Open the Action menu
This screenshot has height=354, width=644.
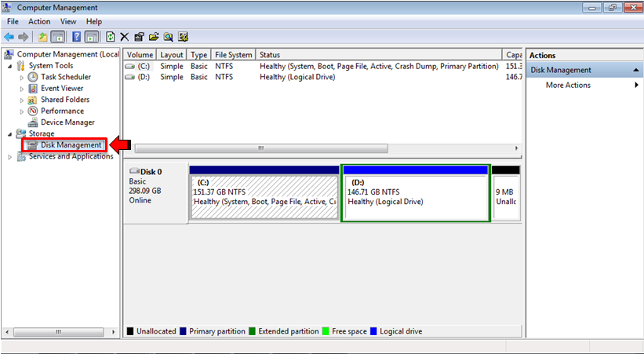pyautogui.click(x=39, y=21)
